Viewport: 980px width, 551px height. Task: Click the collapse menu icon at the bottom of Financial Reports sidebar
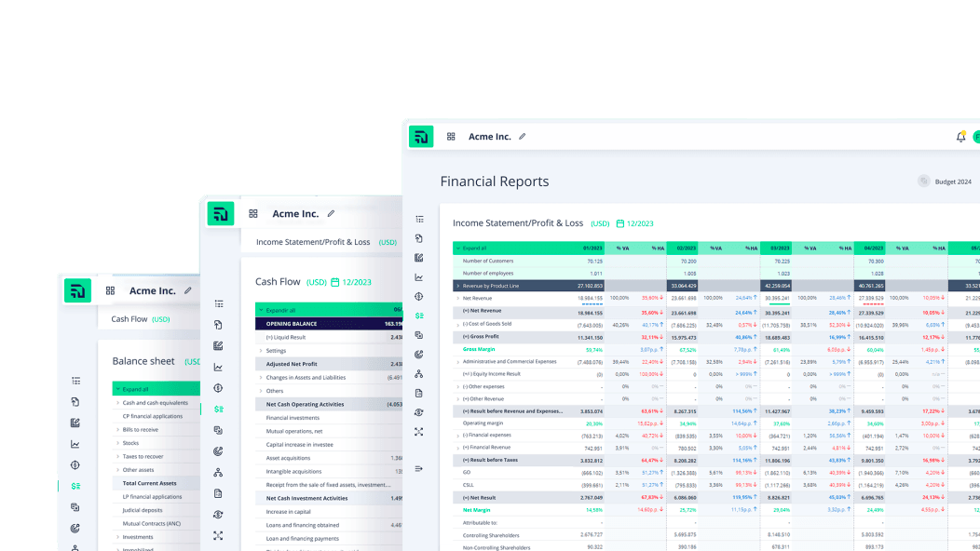pos(419,468)
